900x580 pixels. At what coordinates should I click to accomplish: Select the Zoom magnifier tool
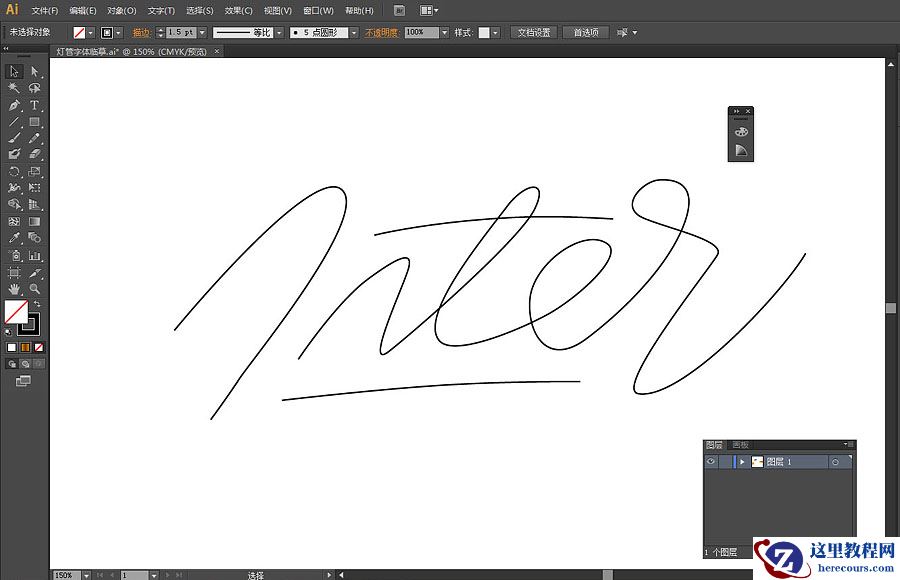click(x=34, y=289)
